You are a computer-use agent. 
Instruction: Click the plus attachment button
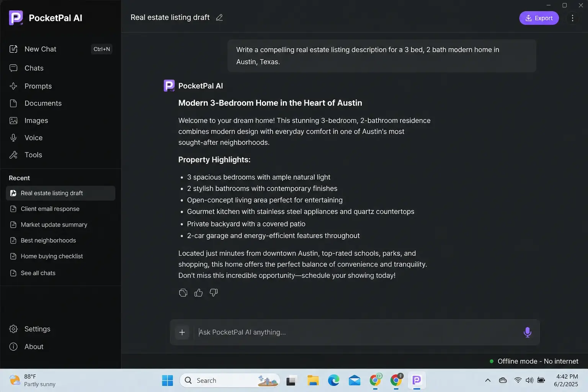pyautogui.click(x=182, y=332)
